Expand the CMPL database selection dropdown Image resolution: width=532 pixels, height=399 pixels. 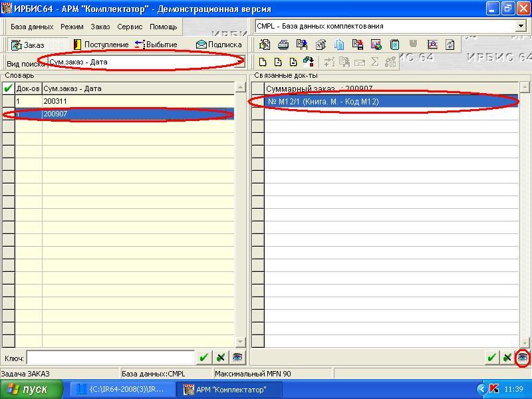[x=520, y=26]
